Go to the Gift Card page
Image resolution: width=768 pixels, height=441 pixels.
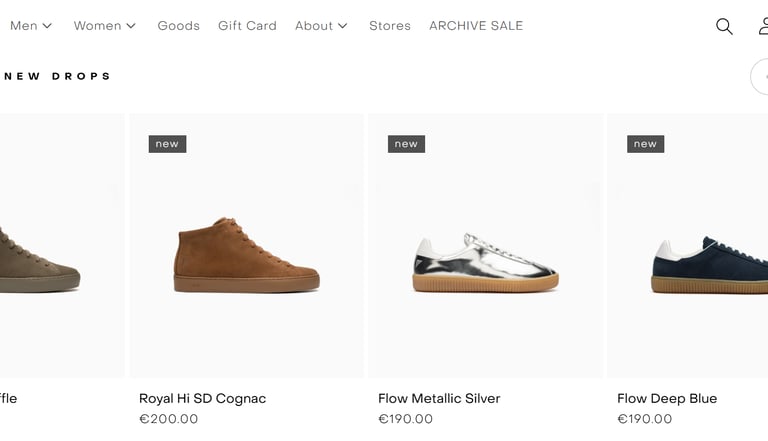click(247, 26)
